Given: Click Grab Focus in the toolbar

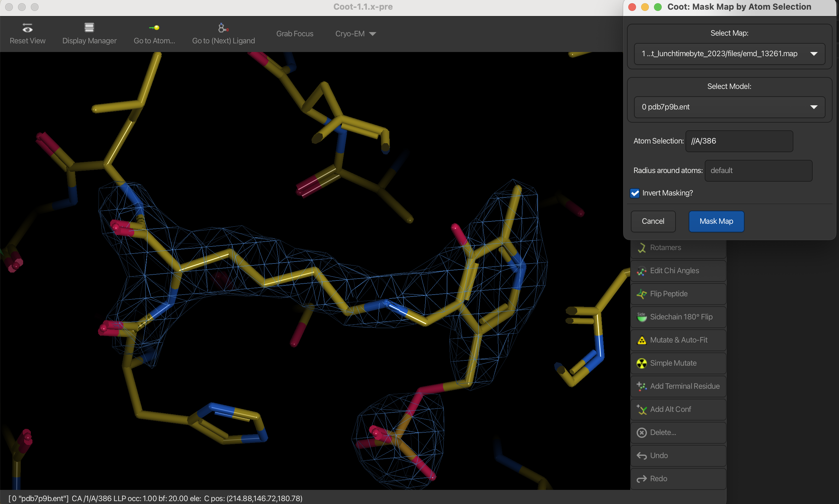Looking at the screenshot, I should click(295, 34).
